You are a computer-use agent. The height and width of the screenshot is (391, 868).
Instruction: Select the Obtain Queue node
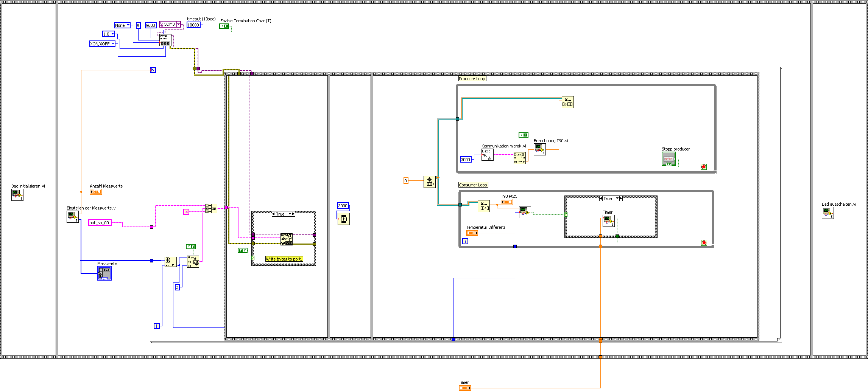pos(430,182)
